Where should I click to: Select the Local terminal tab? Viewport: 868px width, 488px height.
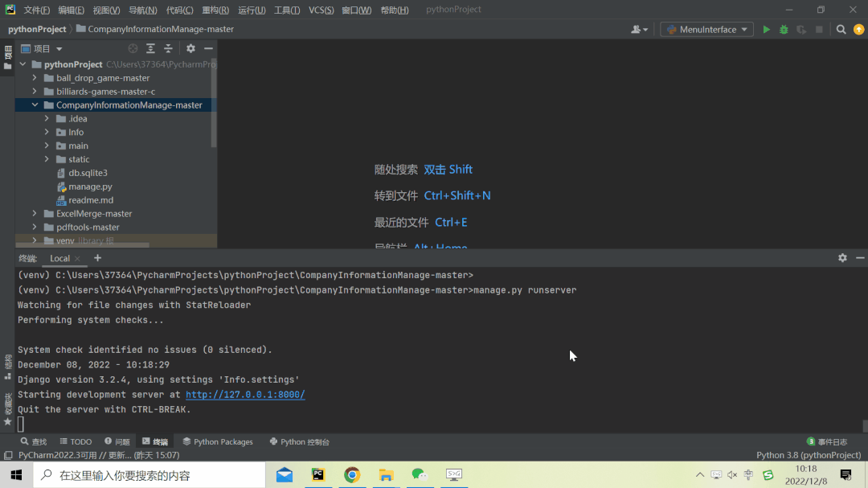59,259
